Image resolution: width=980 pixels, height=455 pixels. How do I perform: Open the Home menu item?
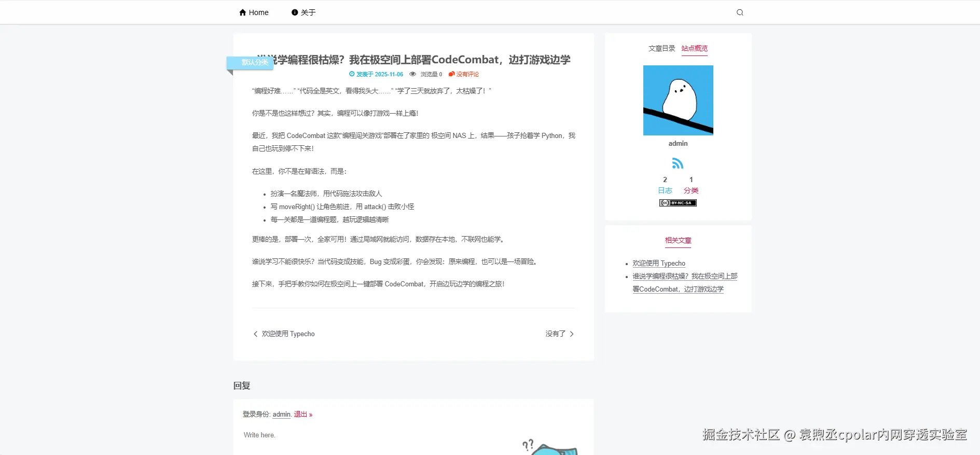click(254, 12)
